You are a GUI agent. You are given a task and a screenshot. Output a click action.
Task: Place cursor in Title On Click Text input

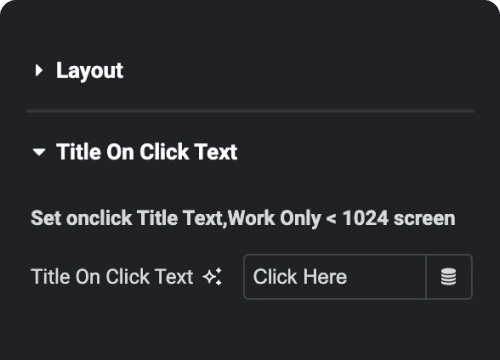click(335, 277)
